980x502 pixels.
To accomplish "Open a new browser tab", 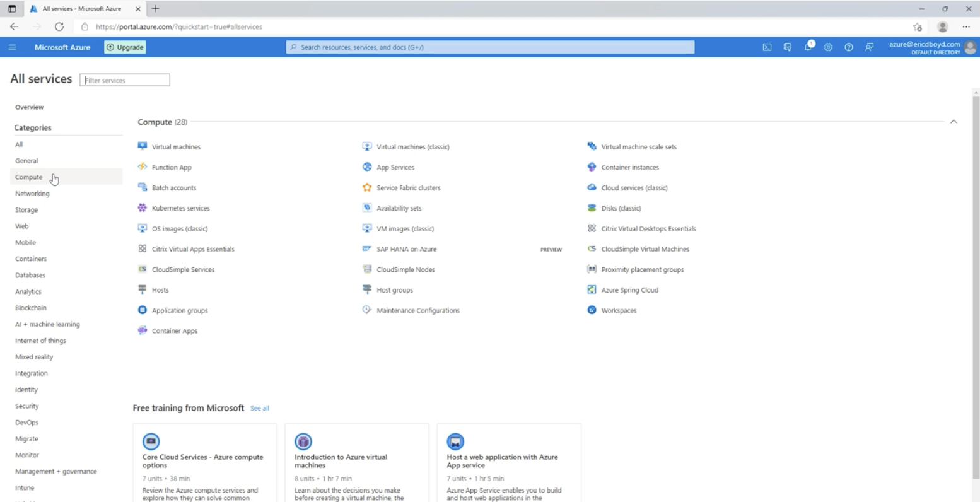I will [x=156, y=9].
